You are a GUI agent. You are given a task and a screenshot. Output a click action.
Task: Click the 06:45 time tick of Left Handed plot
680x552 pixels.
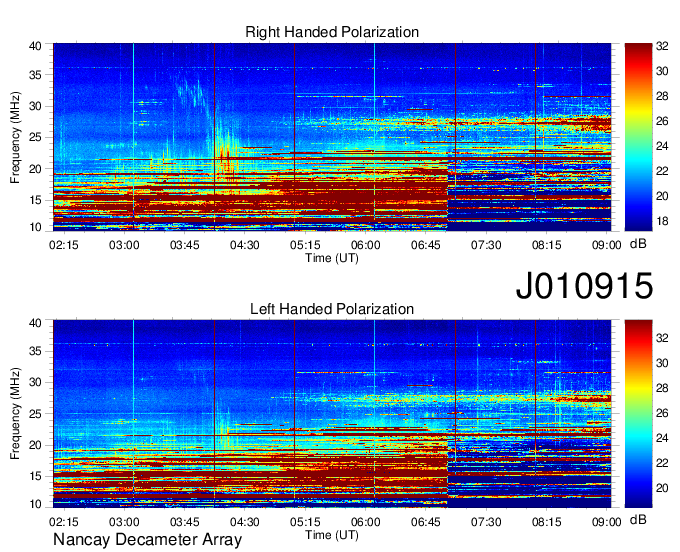pyautogui.click(x=425, y=522)
